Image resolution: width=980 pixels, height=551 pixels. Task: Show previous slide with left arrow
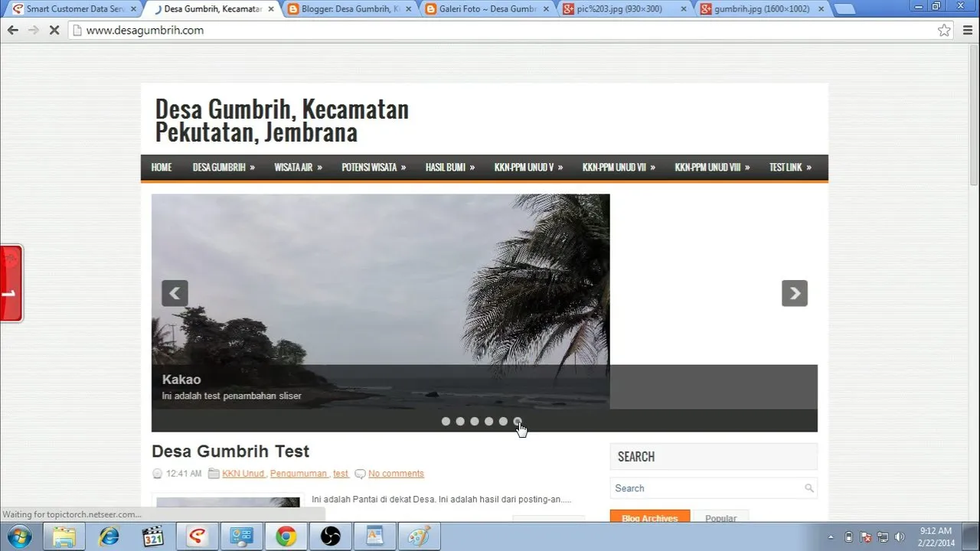(x=175, y=293)
